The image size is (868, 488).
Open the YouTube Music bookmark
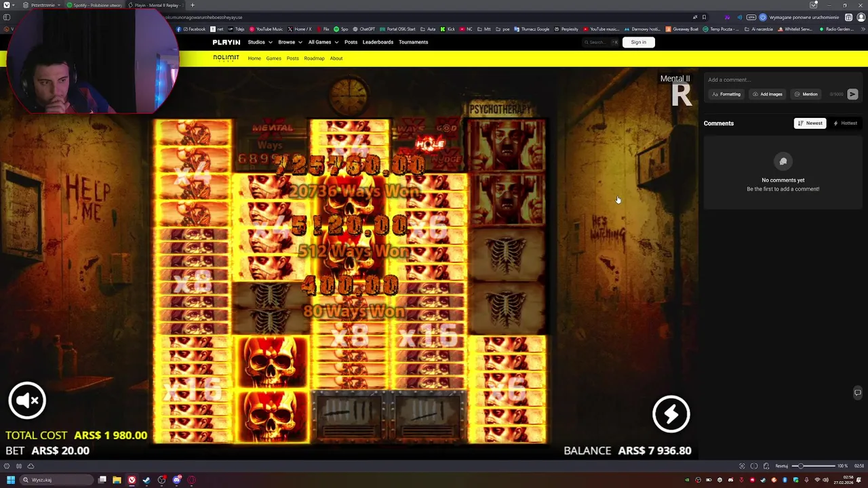click(266, 29)
